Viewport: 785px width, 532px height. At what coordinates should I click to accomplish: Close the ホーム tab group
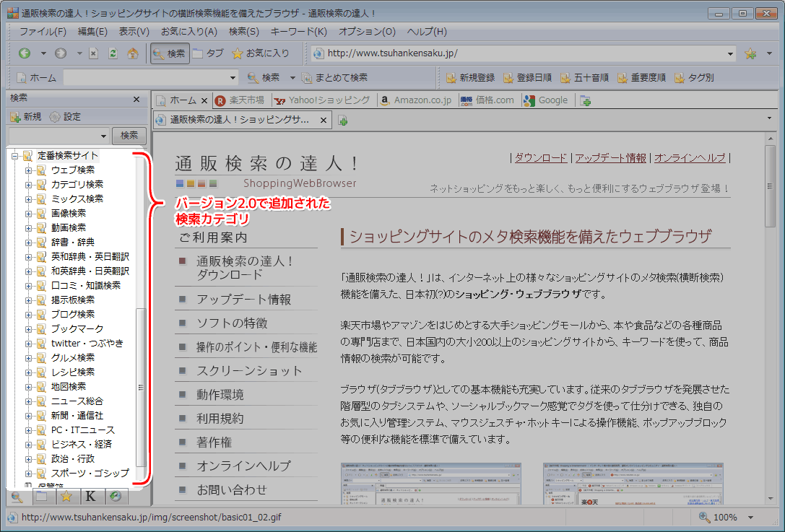click(x=204, y=101)
